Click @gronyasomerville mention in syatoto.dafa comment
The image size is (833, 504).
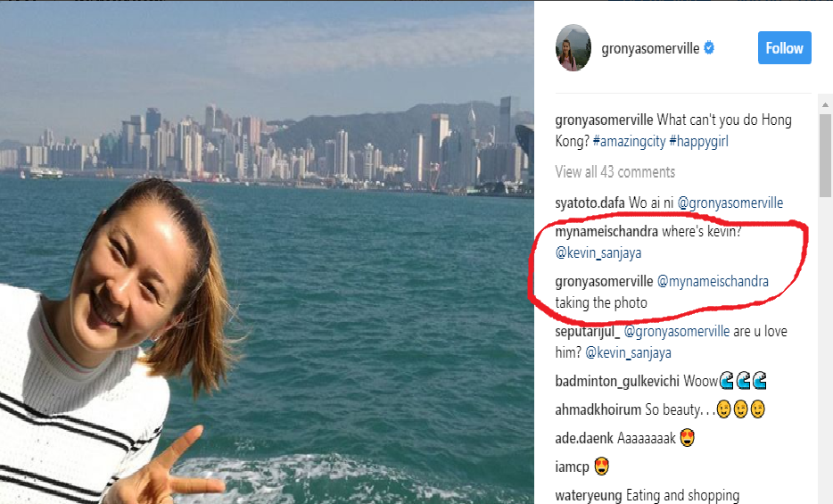click(x=730, y=202)
